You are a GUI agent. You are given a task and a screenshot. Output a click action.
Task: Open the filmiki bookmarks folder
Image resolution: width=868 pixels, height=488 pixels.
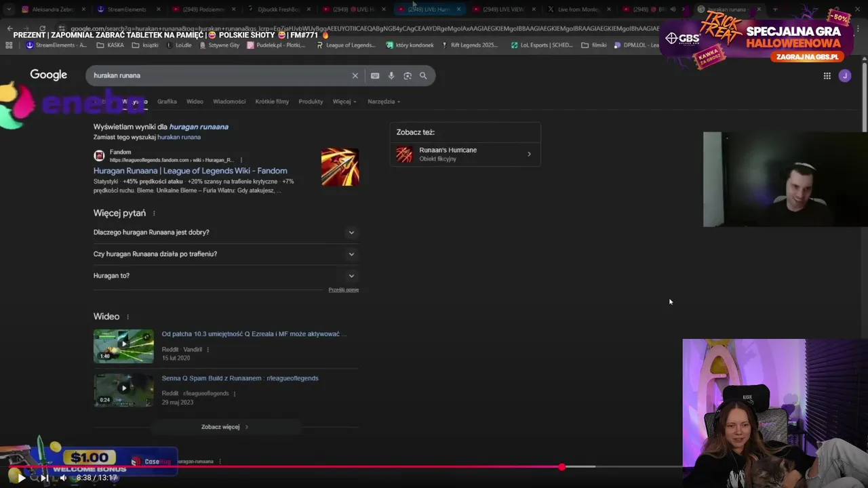tap(594, 45)
